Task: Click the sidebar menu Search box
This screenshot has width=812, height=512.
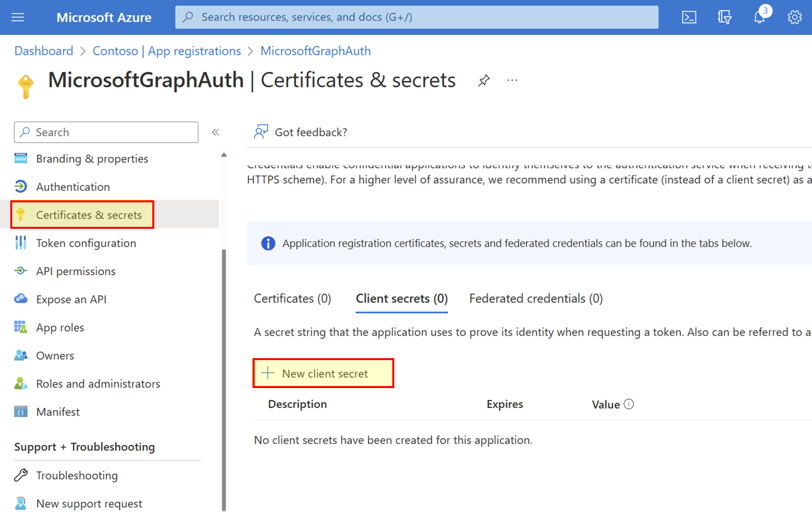Action: click(106, 132)
